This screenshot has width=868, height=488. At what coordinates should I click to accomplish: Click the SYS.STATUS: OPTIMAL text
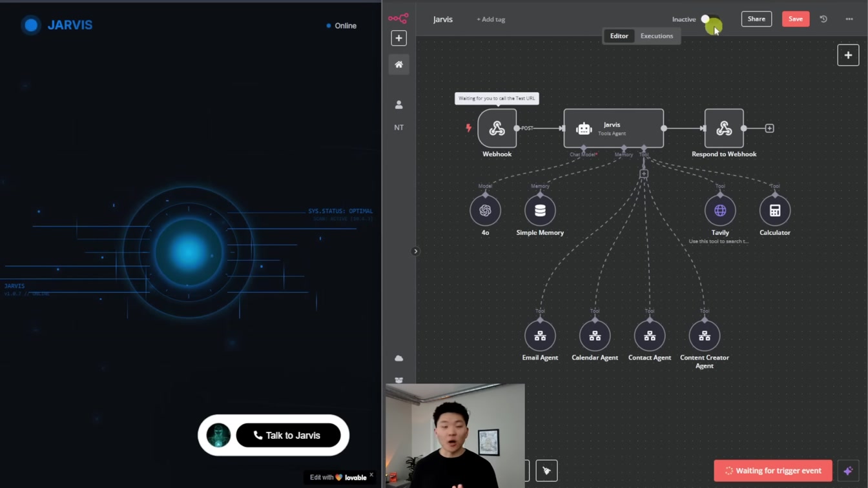(340, 211)
